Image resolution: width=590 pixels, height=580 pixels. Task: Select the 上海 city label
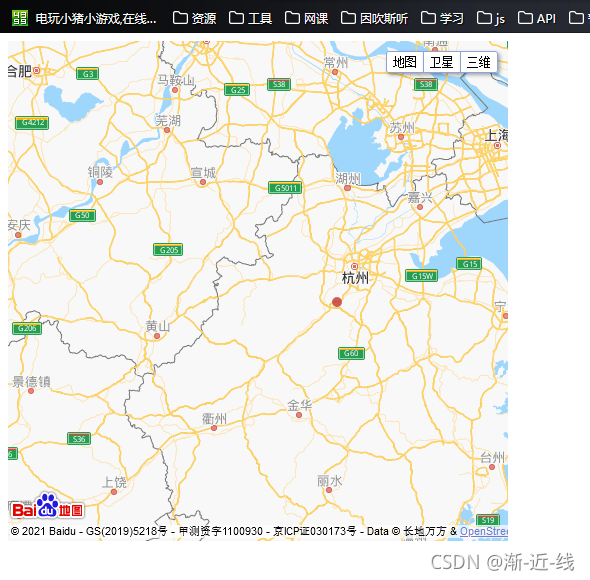click(497, 135)
